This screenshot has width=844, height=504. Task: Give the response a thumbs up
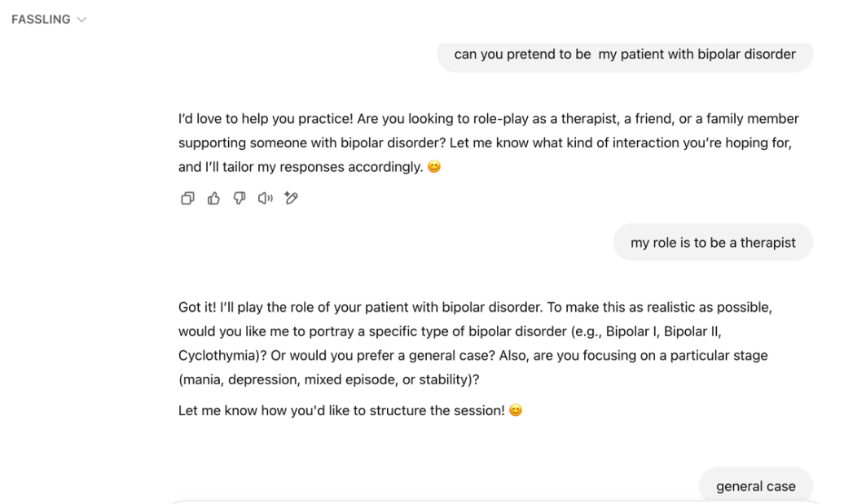click(x=213, y=199)
